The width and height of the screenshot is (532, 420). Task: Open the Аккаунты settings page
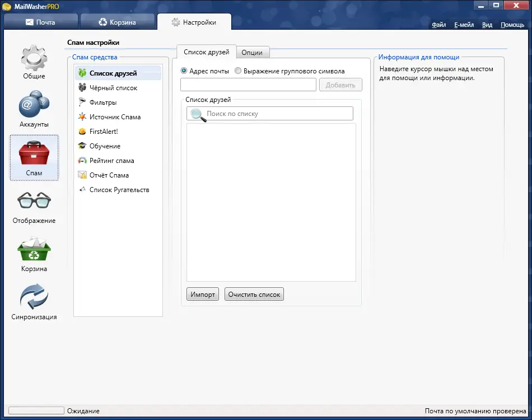(x=34, y=109)
